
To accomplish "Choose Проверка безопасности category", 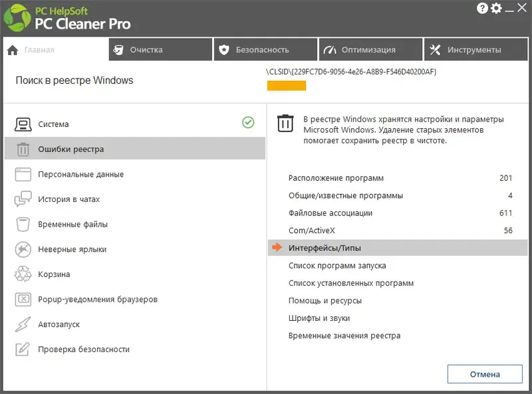I will (135, 349).
